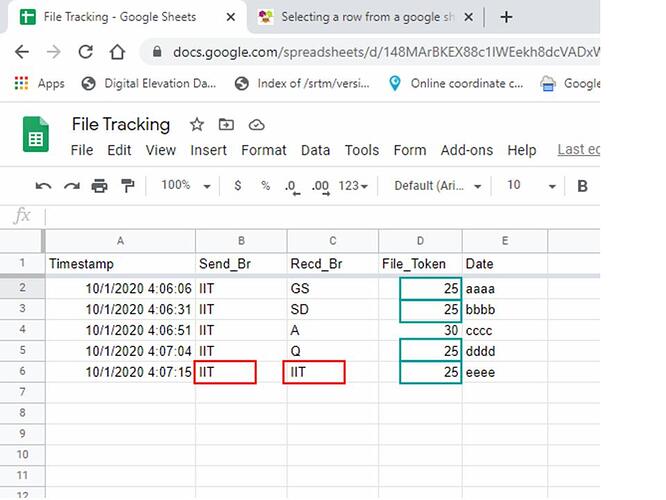Click into the formula bar
The width and height of the screenshot is (666, 500).
(x=320, y=216)
